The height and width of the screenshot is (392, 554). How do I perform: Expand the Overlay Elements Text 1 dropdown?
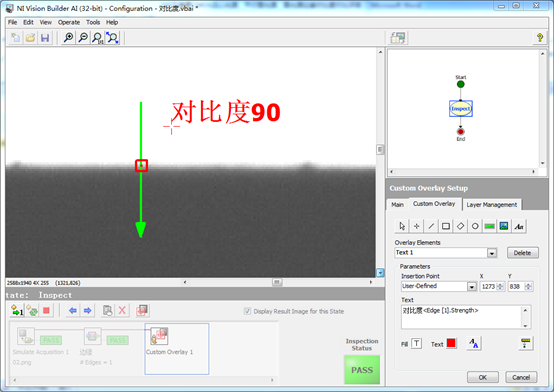492,253
